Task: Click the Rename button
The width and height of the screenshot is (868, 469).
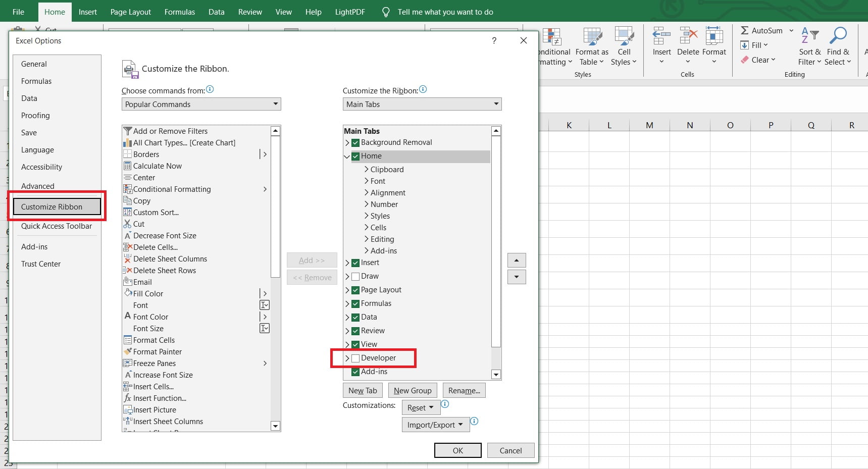Action: click(464, 390)
